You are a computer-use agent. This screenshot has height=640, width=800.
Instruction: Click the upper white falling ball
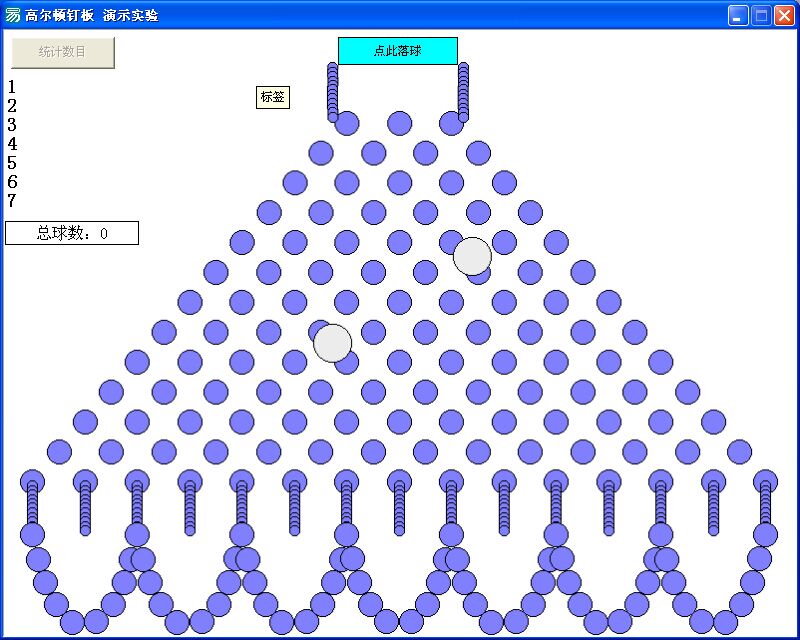[x=472, y=256]
